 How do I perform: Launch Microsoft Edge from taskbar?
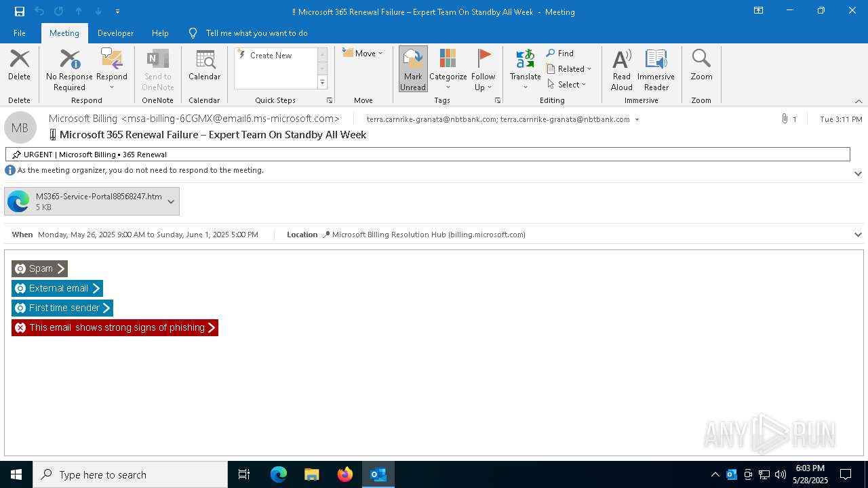(x=279, y=474)
